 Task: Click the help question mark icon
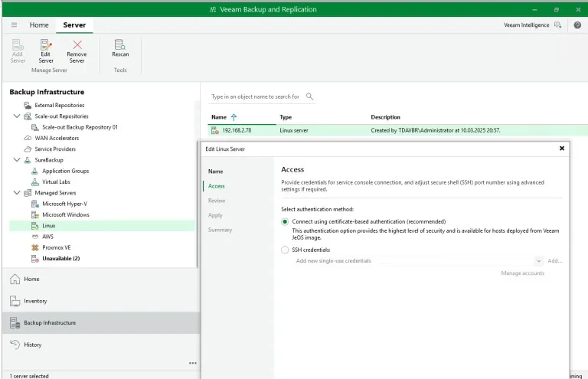pos(577,25)
